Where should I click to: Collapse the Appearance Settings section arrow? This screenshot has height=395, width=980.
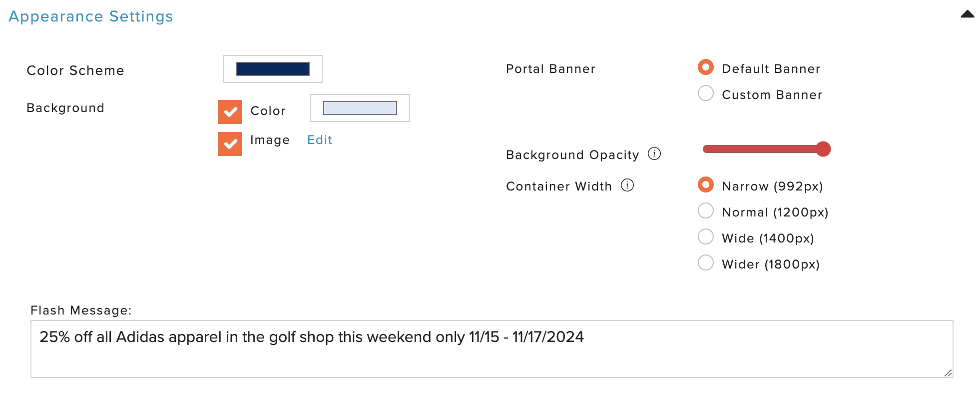[968, 14]
